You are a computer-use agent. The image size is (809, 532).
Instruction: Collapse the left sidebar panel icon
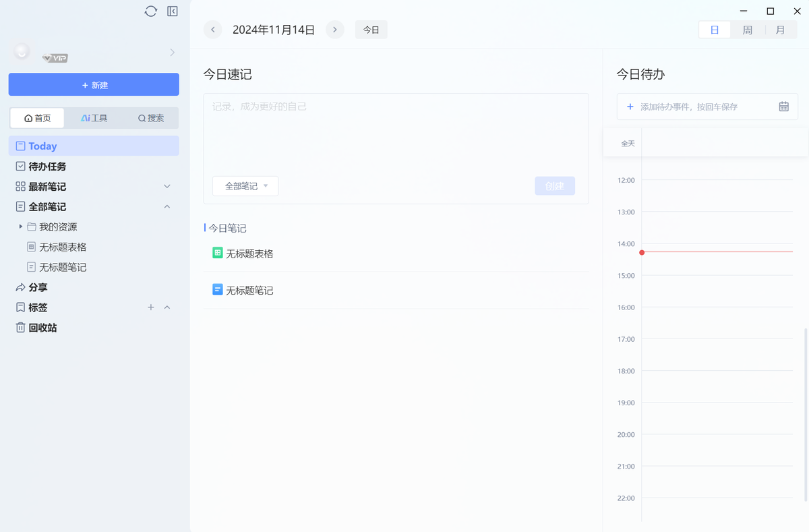[172, 11]
